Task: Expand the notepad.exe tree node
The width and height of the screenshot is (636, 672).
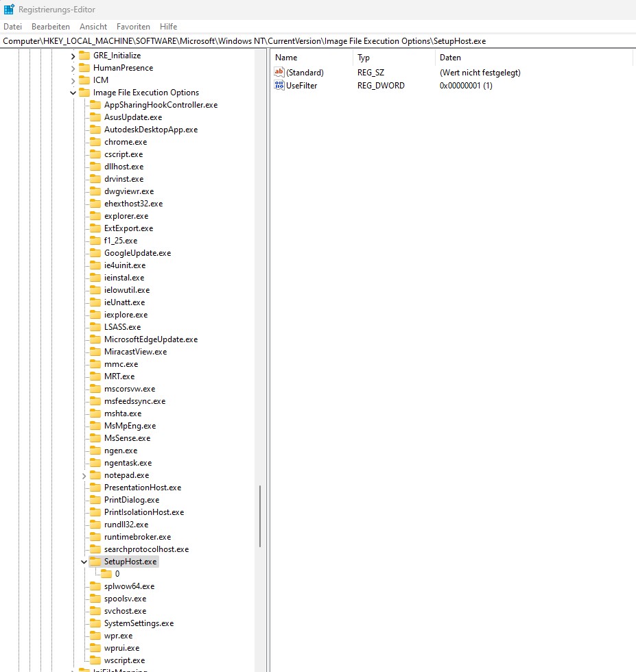Action: [x=84, y=475]
